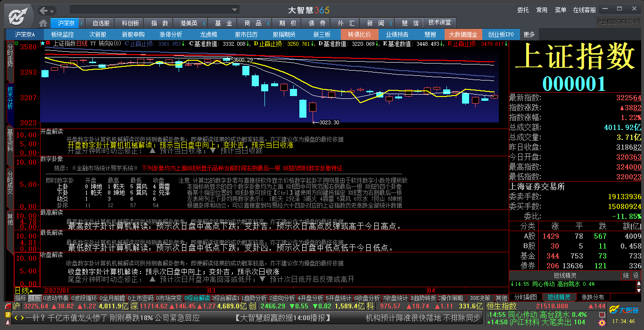This screenshot has width=644, height=330.
Task: Select the 0综合解读 indicator template
Action: pos(197,298)
